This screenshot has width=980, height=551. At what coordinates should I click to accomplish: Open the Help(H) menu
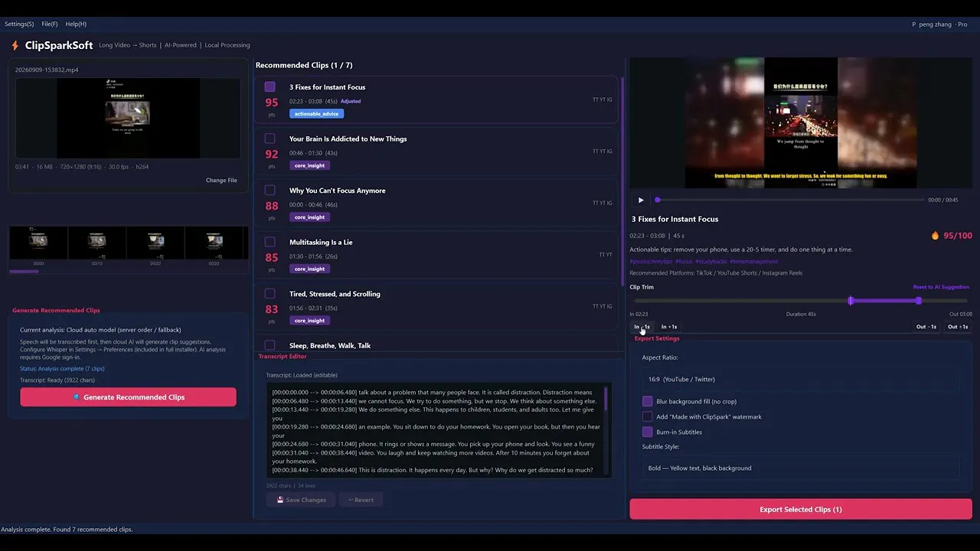click(x=76, y=24)
